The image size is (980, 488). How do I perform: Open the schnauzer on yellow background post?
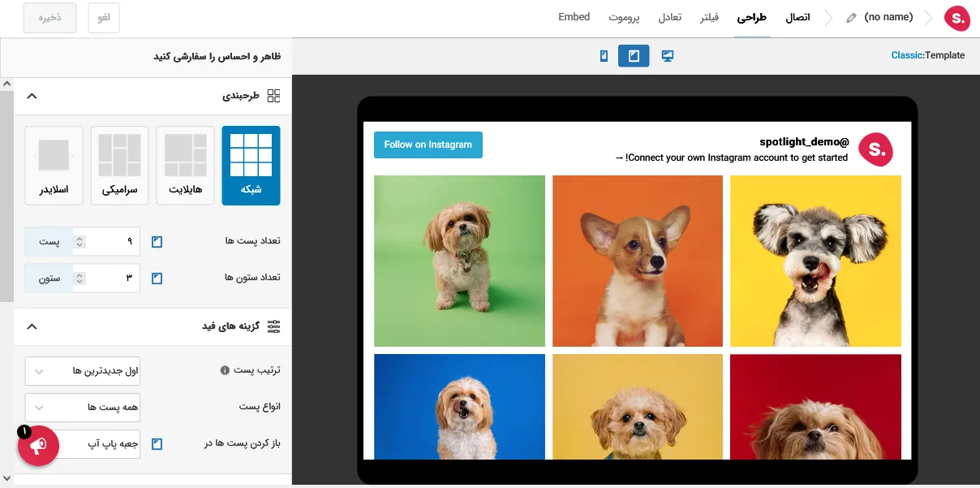[815, 261]
